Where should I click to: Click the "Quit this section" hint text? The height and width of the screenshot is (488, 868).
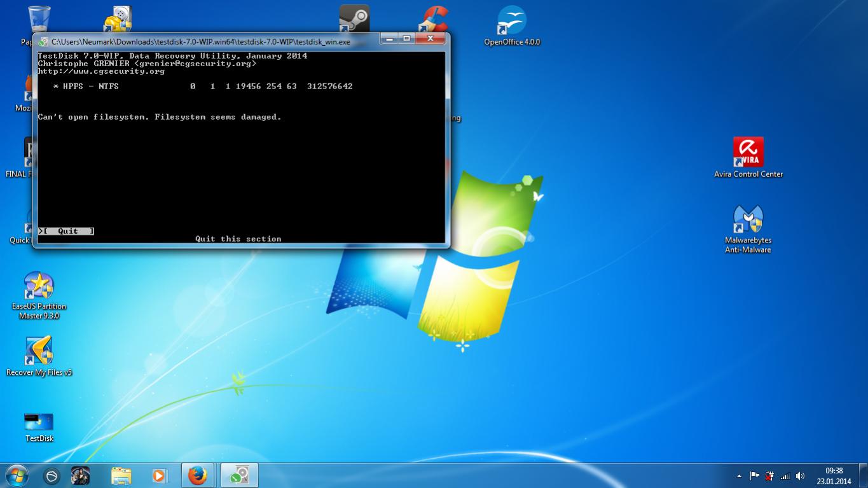tap(238, 239)
